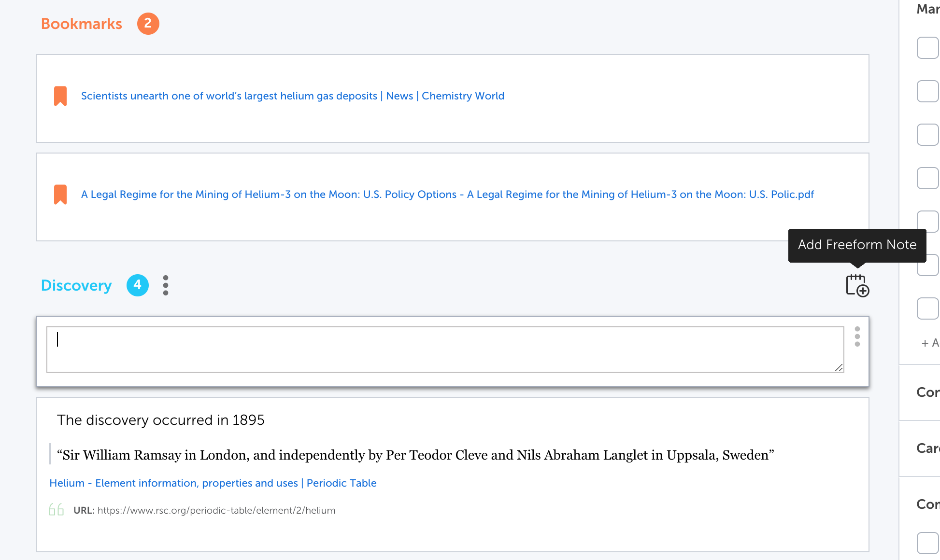Tick the bottom checkbox in right sidebar

[927, 543]
